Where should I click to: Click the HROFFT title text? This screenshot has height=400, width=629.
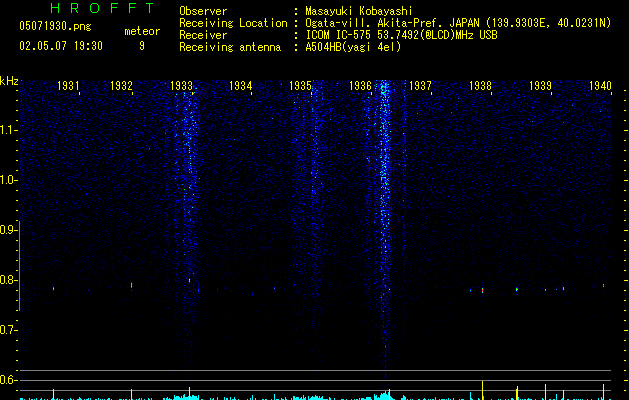point(103,8)
